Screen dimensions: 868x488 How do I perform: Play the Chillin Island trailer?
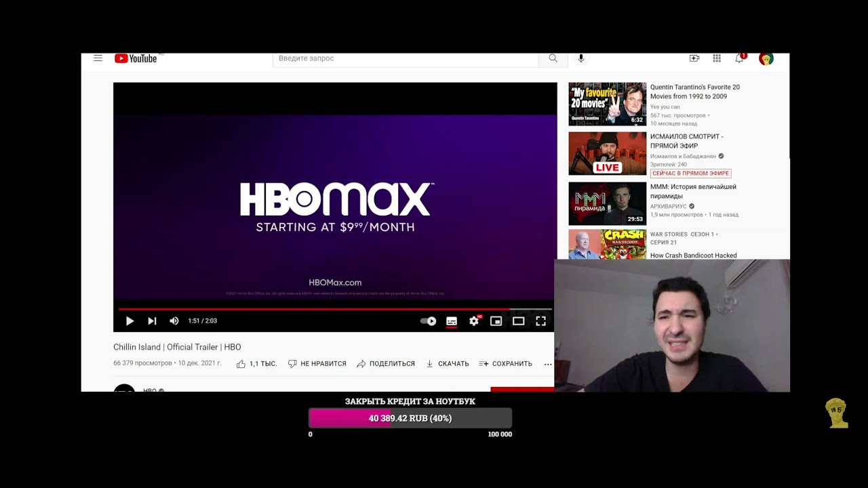pyautogui.click(x=130, y=321)
